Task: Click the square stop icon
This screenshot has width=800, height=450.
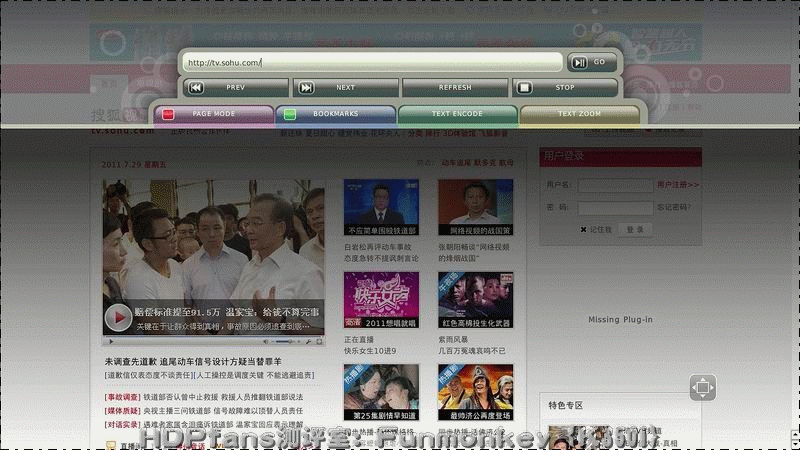Action: click(524, 88)
